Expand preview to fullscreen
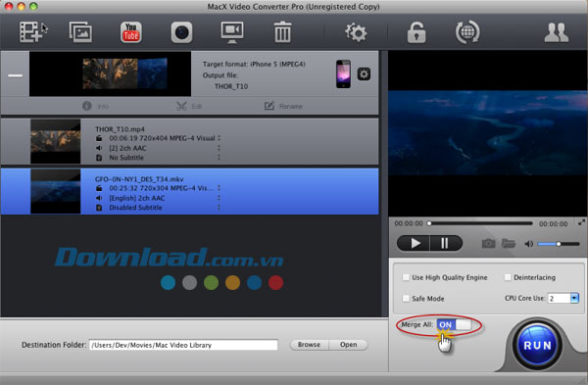Viewport: 588px width, 385px height. (x=581, y=222)
